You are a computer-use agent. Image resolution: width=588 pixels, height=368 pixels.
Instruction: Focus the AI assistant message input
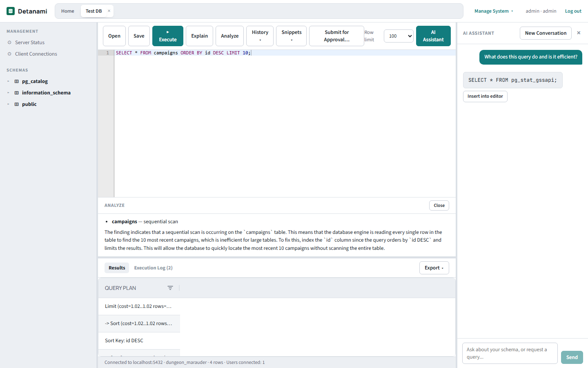pyautogui.click(x=510, y=353)
